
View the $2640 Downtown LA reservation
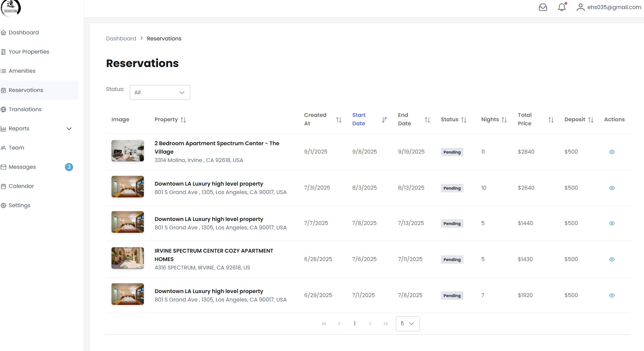[x=612, y=188]
